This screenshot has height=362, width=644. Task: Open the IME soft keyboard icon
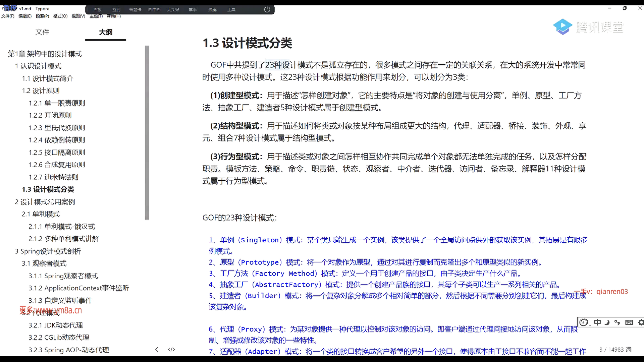coord(629,322)
